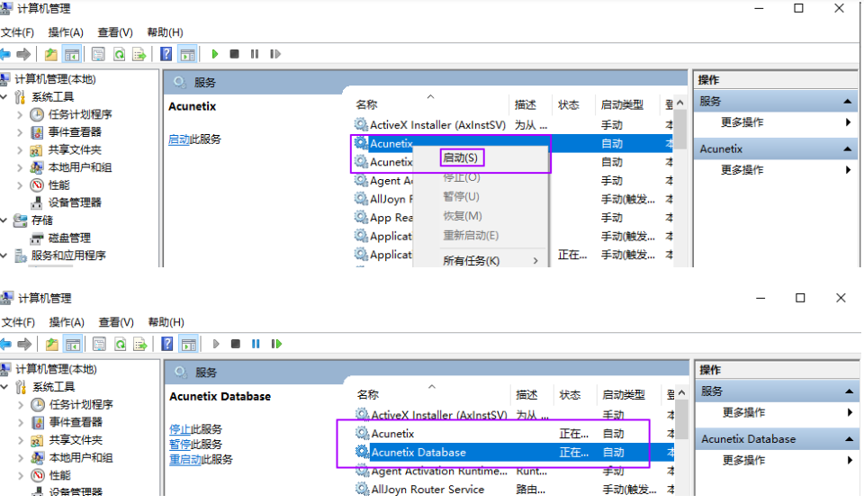Viewport: 864px width, 504px height.
Task: Open Properties icon in upper window toolbar
Action: pos(98,54)
